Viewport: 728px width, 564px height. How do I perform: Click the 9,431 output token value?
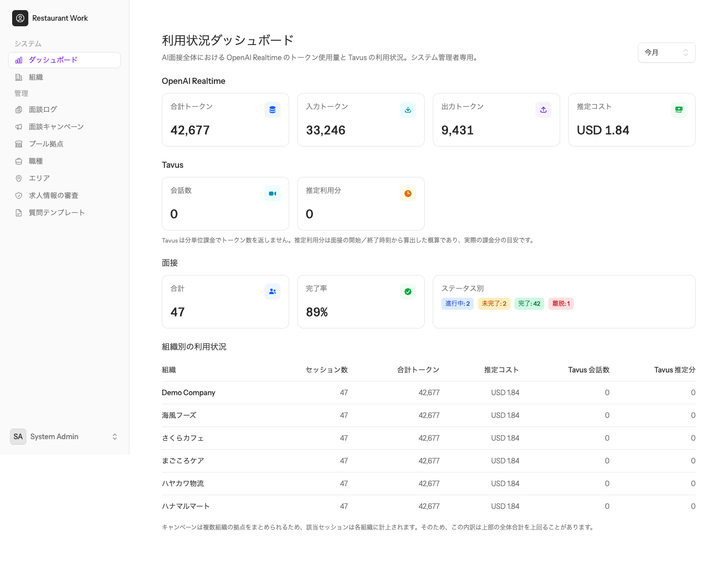[458, 130]
